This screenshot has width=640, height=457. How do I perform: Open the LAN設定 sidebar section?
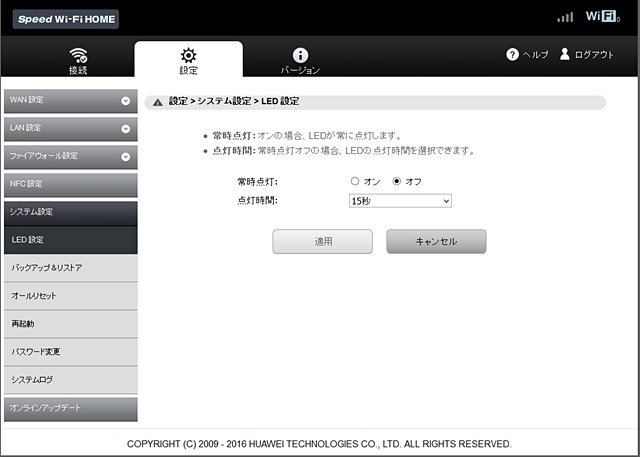[71, 129]
